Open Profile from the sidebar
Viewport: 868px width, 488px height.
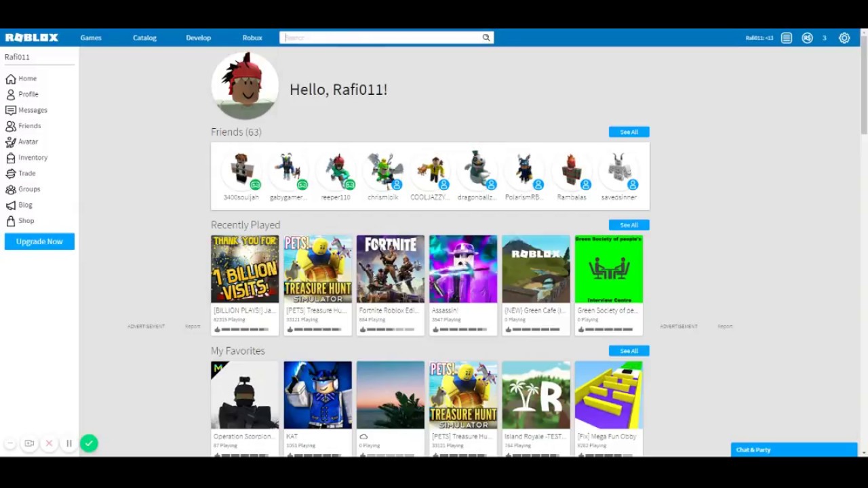(22, 94)
